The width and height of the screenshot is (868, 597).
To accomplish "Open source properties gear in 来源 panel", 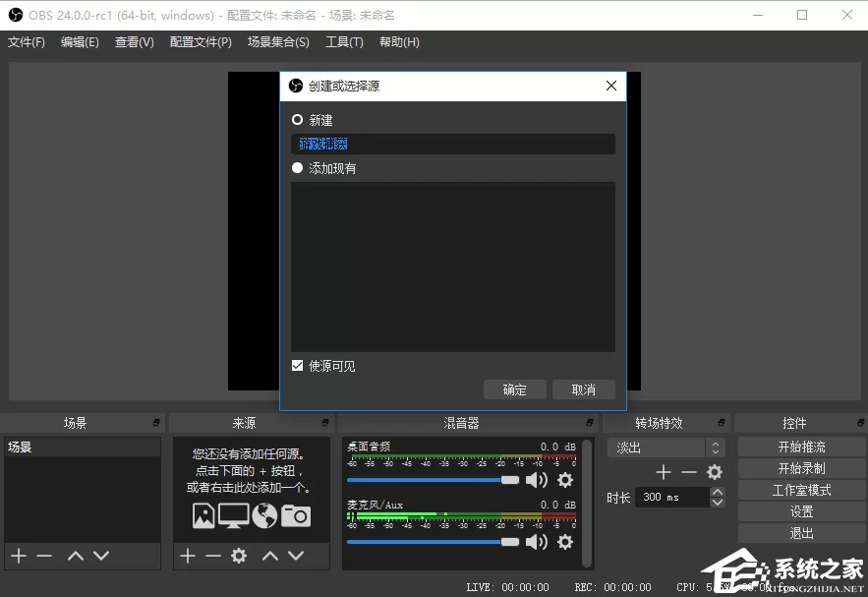I will (239, 556).
